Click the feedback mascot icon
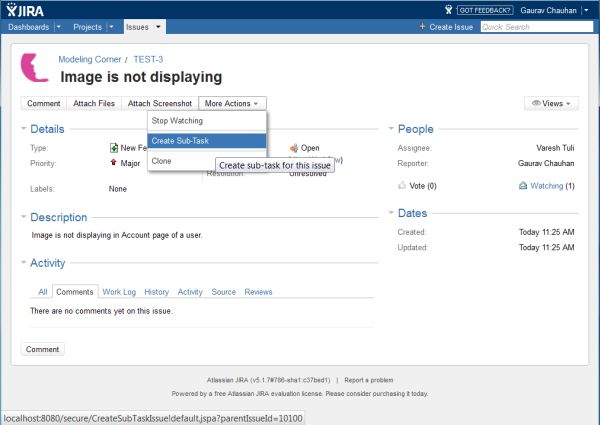Viewport: 600px width, 425px height. (x=448, y=10)
